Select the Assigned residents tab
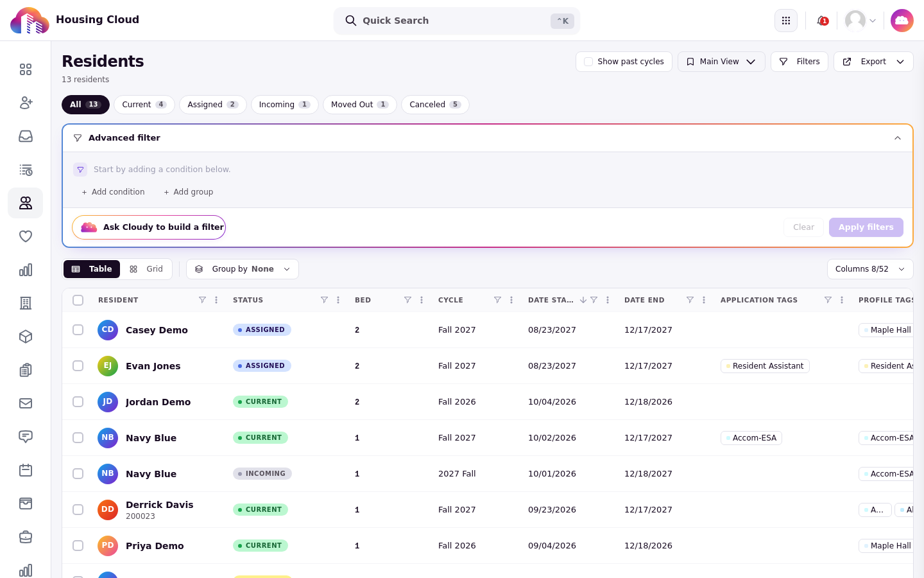Image resolution: width=924 pixels, height=578 pixels. click(x=213, y=105)
